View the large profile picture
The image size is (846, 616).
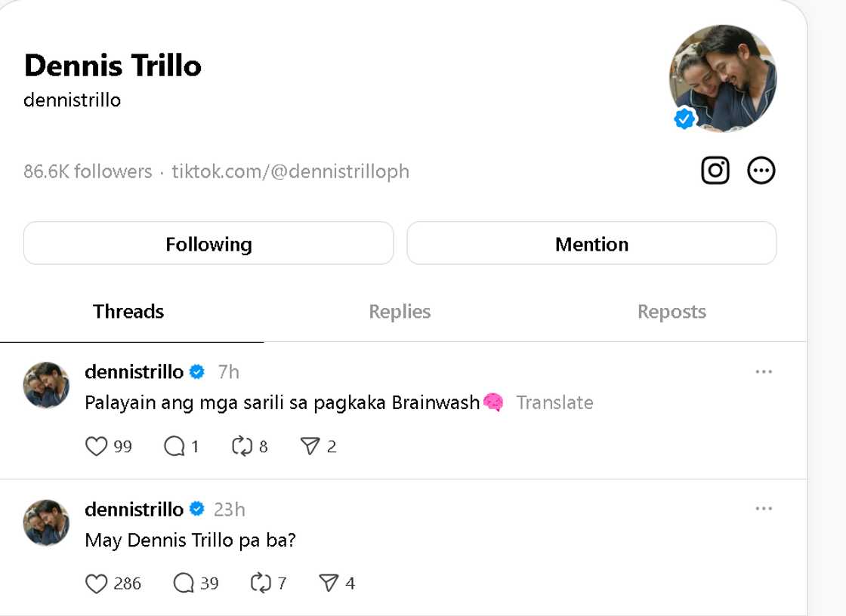pyautogui.click(x=722, y=79)
